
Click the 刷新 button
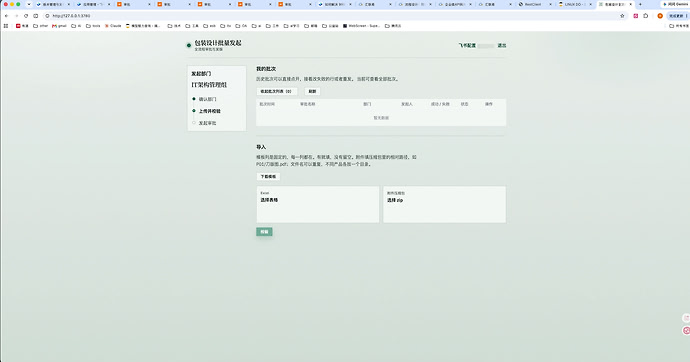pyautogui.click(x=312, y=91)
